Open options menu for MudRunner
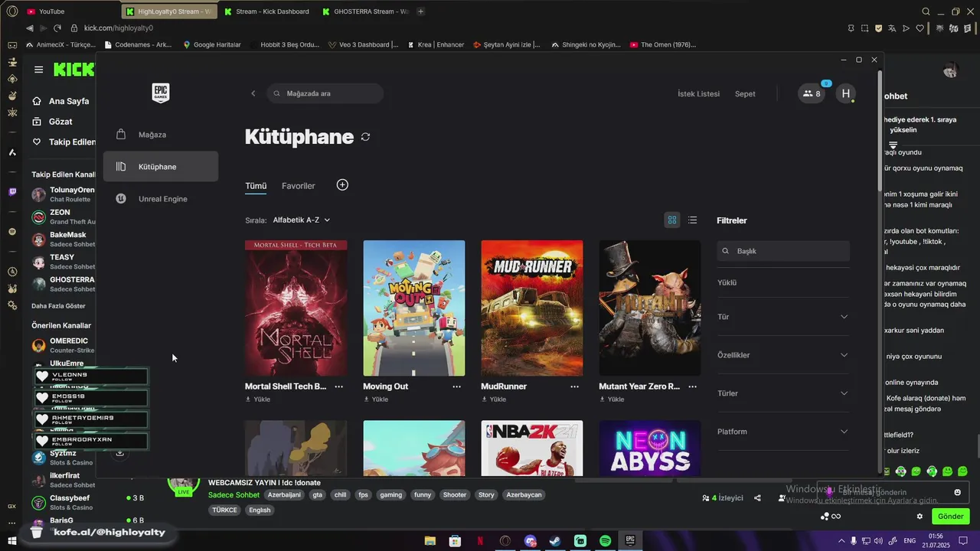The height and width of the screenshot is (551, 980). pos(575,386)
